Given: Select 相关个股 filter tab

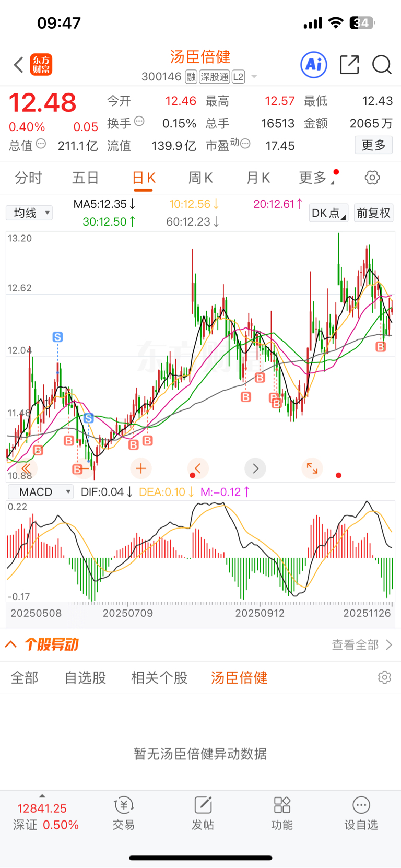Looking at the screenshot, I should pos(159,677).
